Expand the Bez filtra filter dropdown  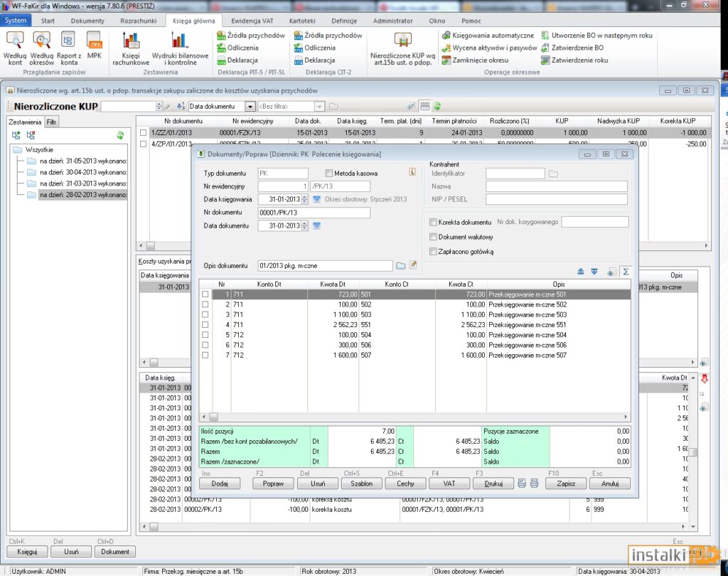pos(319,107)
